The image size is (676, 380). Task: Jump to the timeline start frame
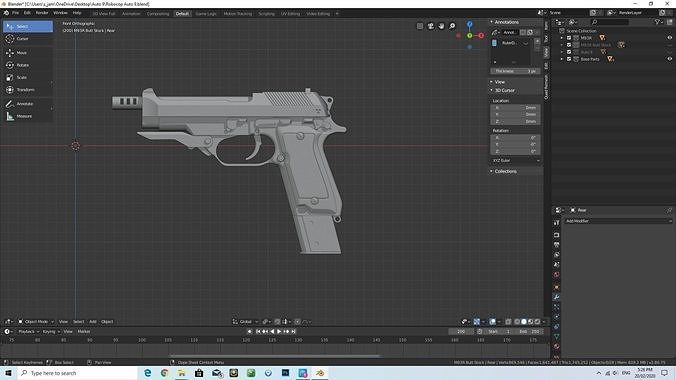258,332
